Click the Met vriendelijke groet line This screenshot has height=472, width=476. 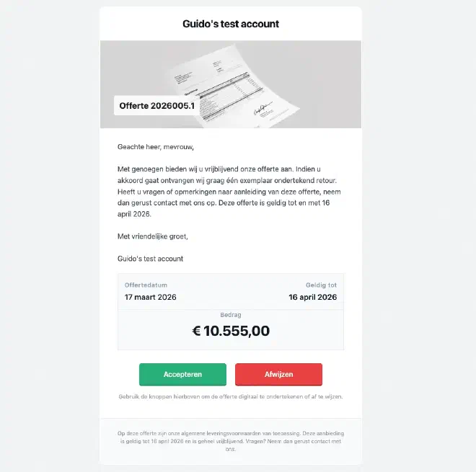coord(153,236)
